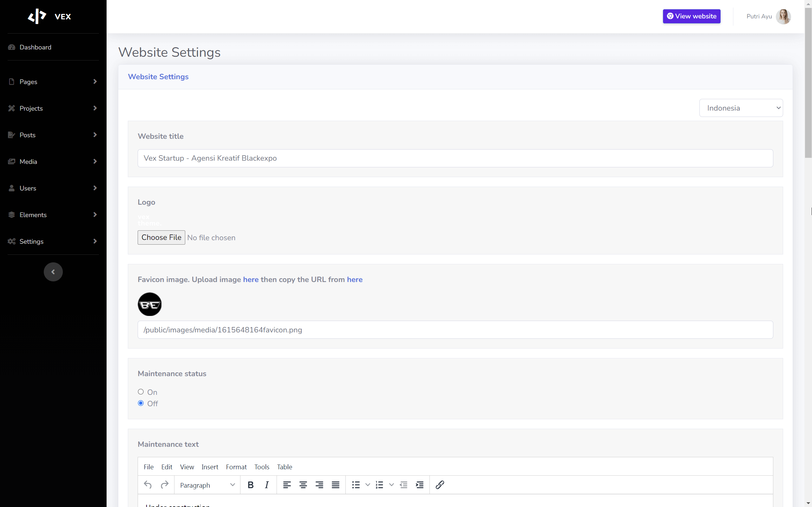Viewport: 812px width, 507px height.
Task: Open the Table menu in the editor
Action: [284, 467]
